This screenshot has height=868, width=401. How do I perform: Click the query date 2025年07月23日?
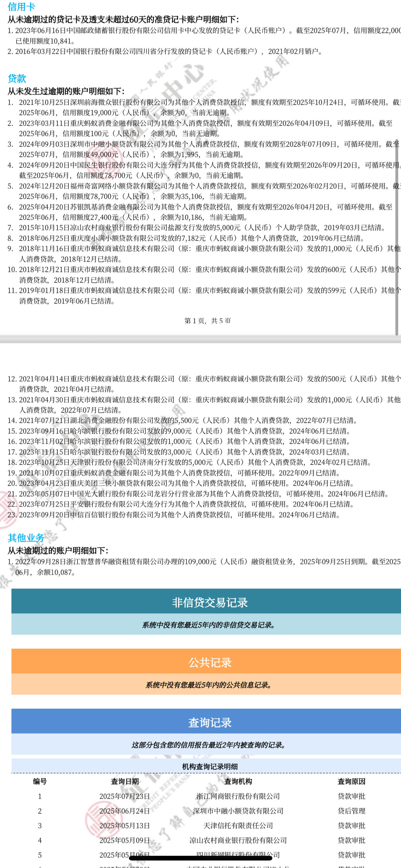[x=125, y=796]
